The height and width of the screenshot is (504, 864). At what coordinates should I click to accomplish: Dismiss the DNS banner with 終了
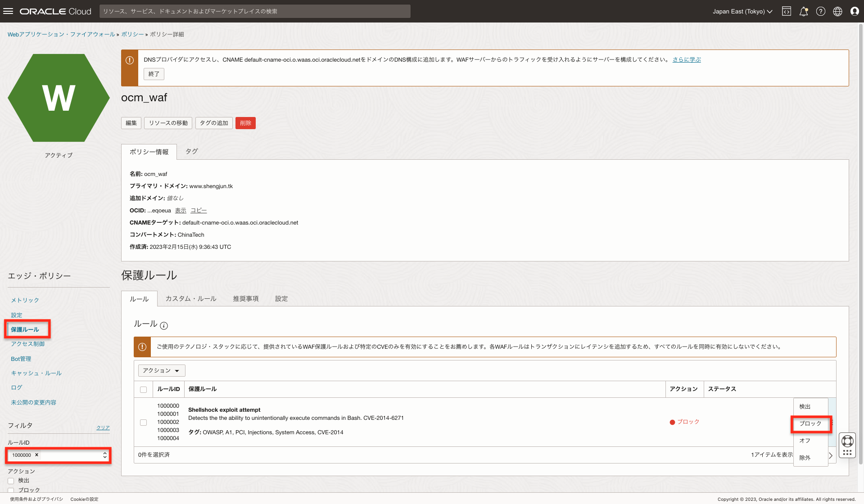154,74
